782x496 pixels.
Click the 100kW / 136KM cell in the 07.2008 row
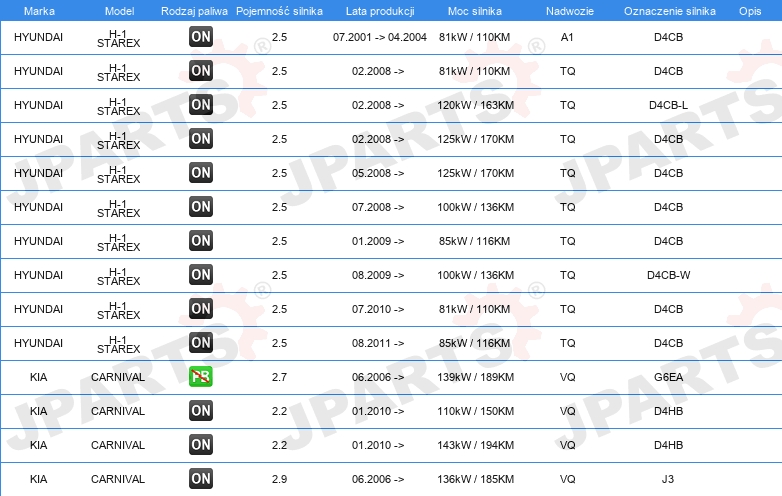click(x=475, y=207)
